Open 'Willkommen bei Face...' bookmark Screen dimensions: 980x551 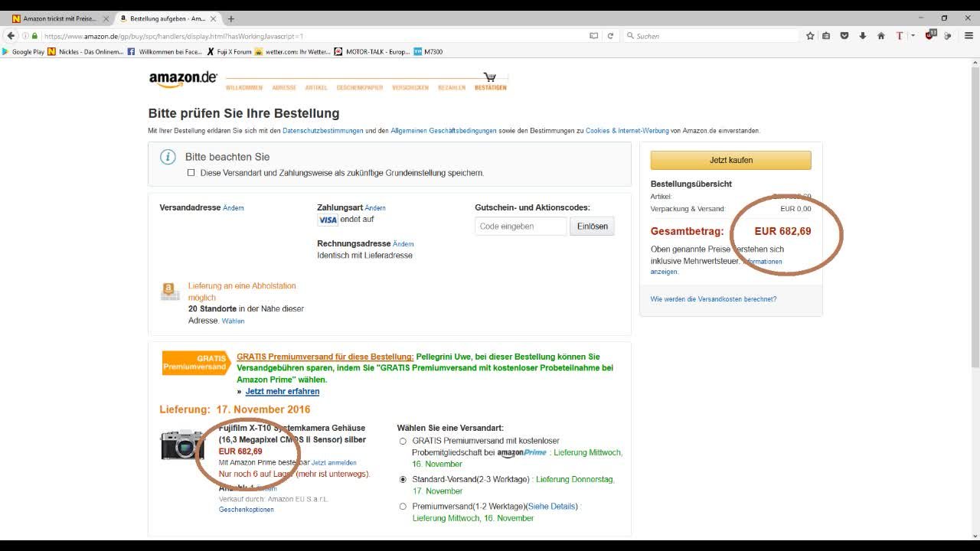tap(165, 52)
